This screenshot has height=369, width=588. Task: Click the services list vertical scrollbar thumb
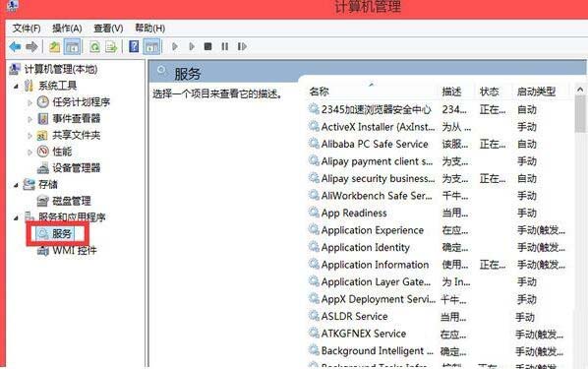point(580,114)
